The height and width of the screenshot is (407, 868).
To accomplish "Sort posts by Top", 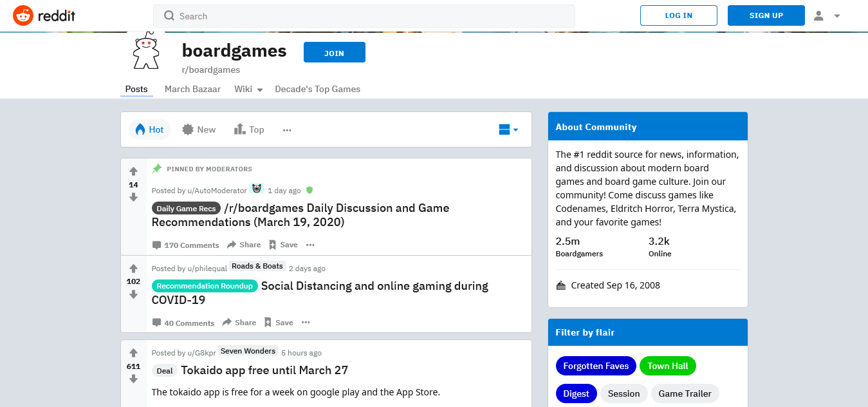I will (249, 129).
